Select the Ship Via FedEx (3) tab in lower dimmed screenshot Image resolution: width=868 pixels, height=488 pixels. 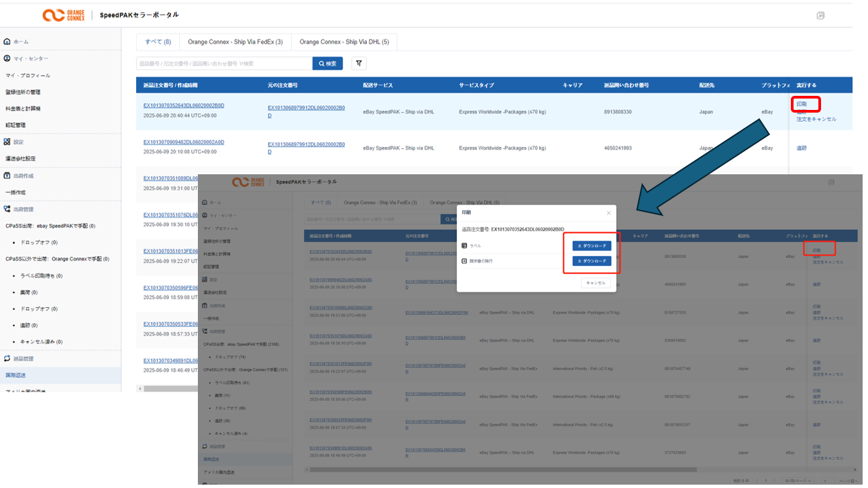click(380, 202)
